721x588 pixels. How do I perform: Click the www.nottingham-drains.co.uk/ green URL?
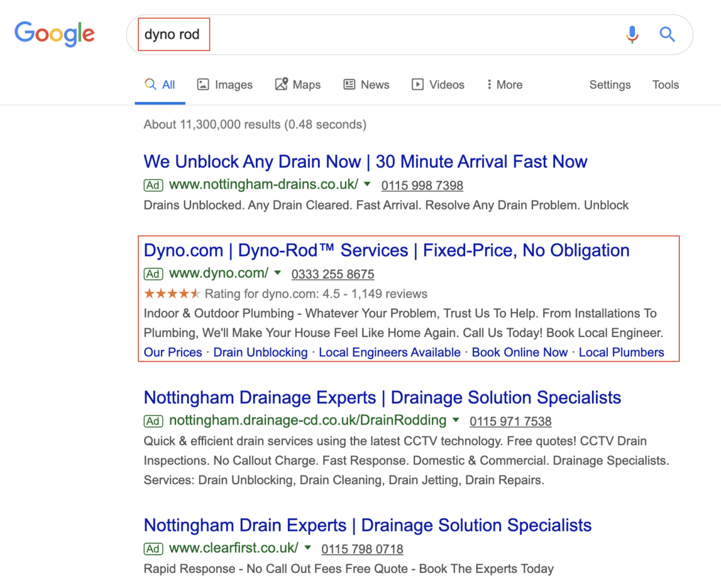click(x=264, y=184)
